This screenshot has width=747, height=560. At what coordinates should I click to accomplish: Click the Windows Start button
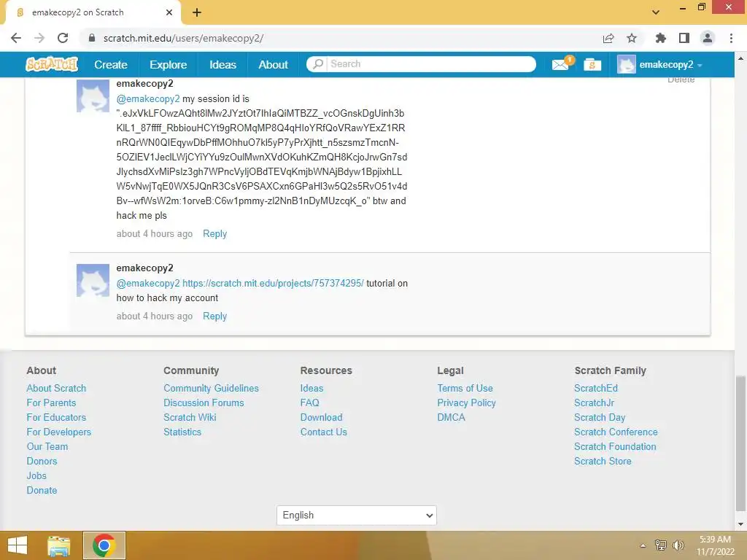click(18, 545)
